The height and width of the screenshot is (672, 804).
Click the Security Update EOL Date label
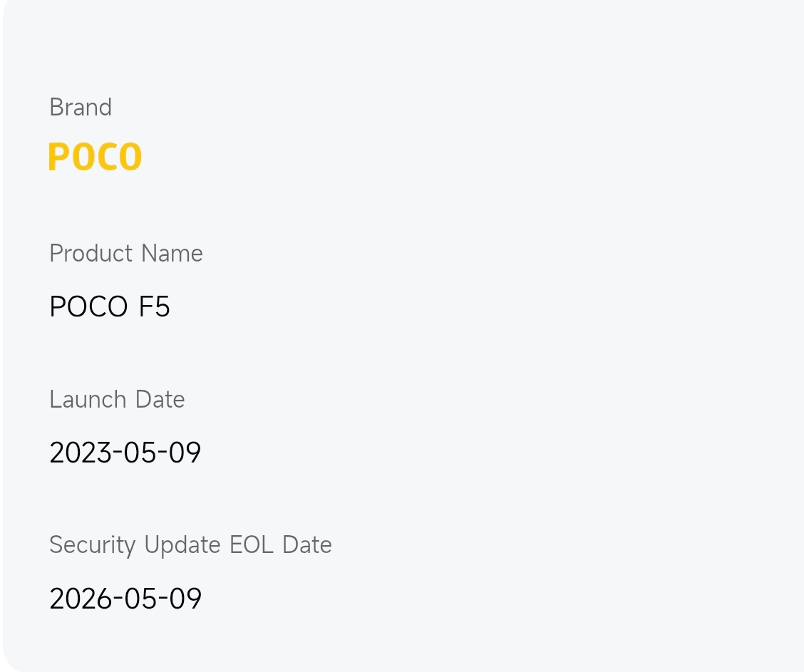tap(190, 545)
